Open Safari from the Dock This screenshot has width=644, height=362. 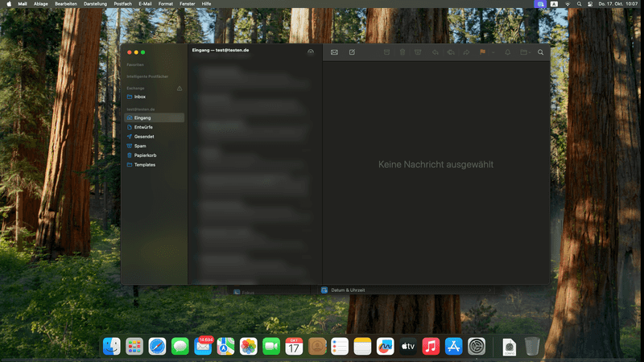(x=157, y=346)
